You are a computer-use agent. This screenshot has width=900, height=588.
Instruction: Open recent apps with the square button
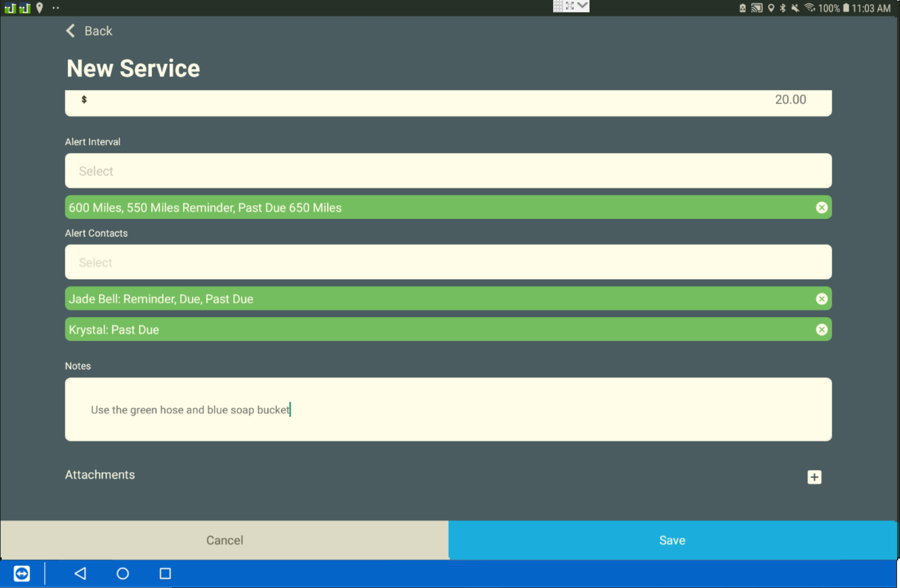click(x=166, y=573)
